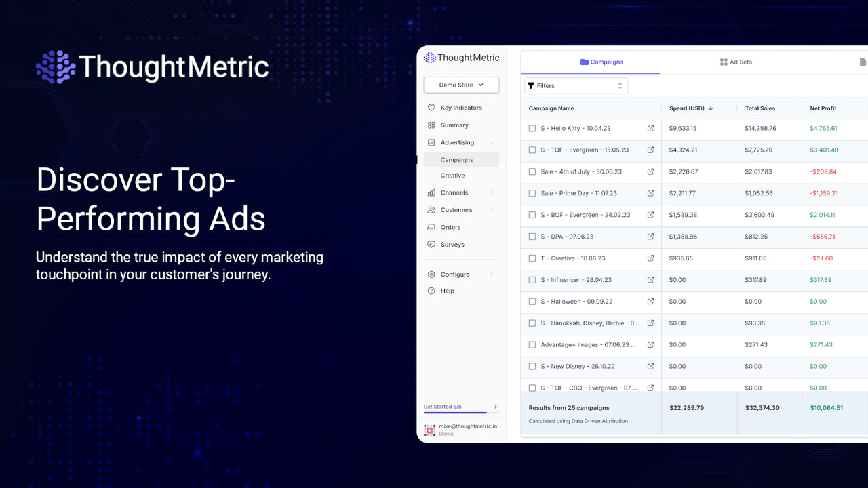868x488 pixels.
Task: Click the Customers people icon
Action: (x=431, y=209)
